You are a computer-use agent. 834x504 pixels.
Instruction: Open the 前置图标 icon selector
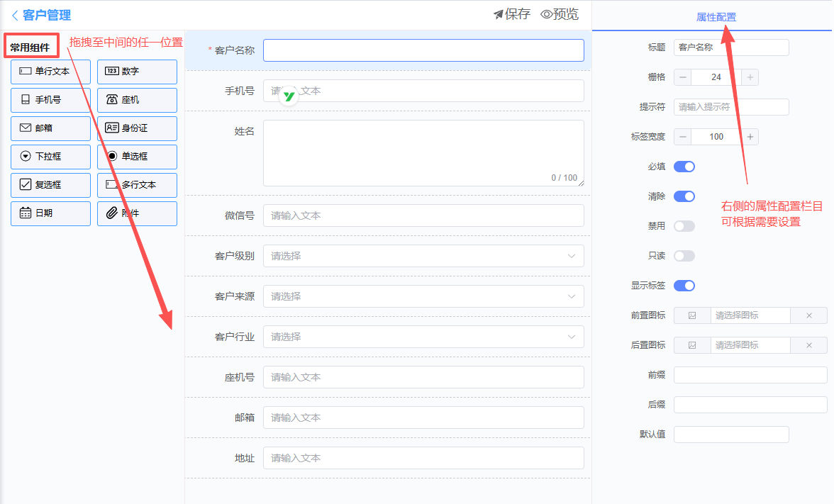pos(750,315)
